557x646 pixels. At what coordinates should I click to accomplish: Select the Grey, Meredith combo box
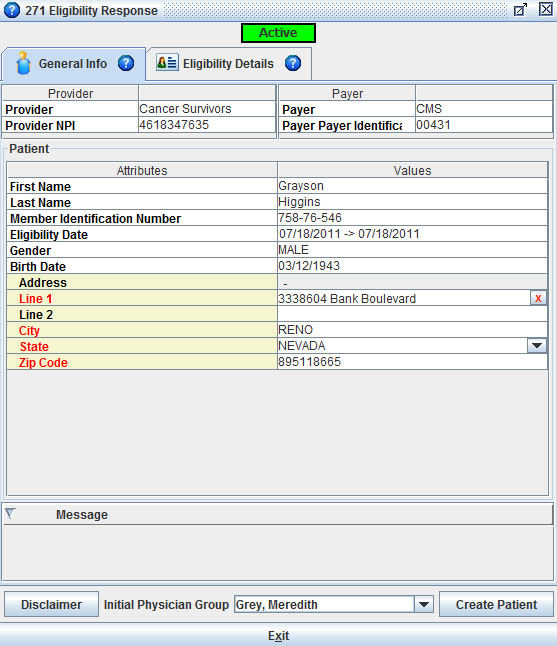[334, 604]
